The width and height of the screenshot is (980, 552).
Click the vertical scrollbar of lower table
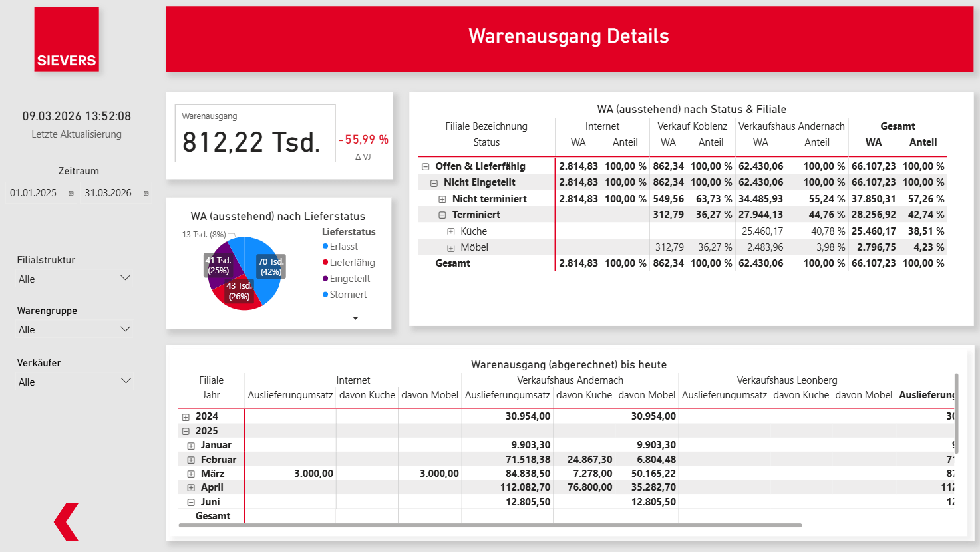[x=957, y=413]
